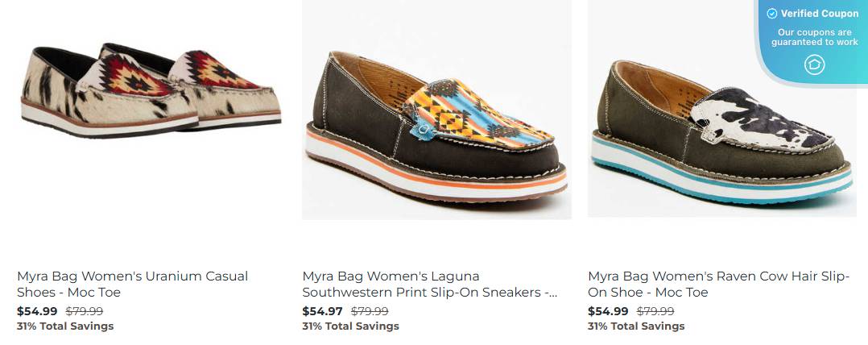The height and width of the screenshot is (345, 868).
Task: Click the circular house icon in coupon badge
Action: [814, 64]
